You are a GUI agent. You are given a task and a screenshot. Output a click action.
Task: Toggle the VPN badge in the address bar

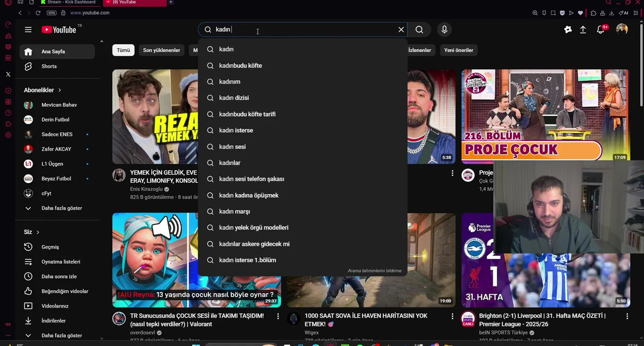pyautogui.click(x=52, y=13)
